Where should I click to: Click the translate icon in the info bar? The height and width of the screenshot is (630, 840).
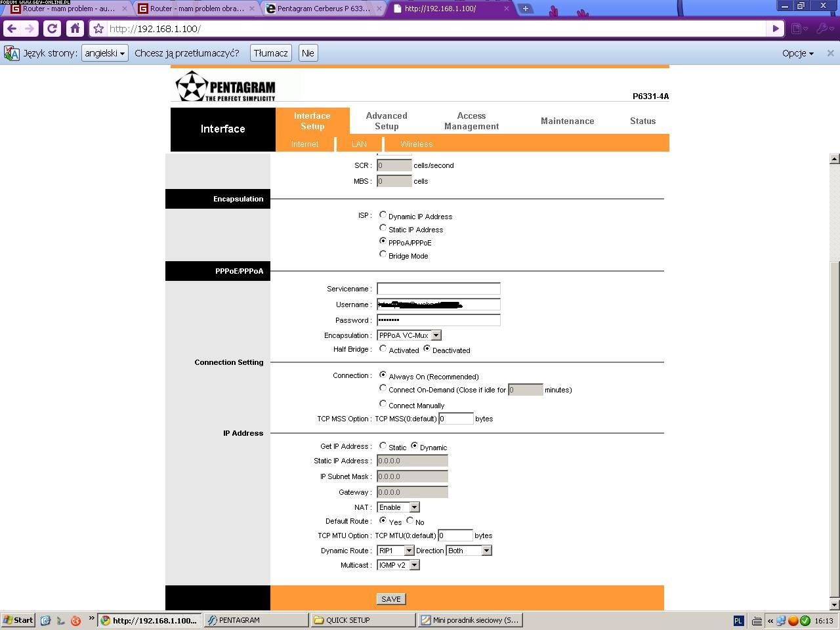point(12,53)
